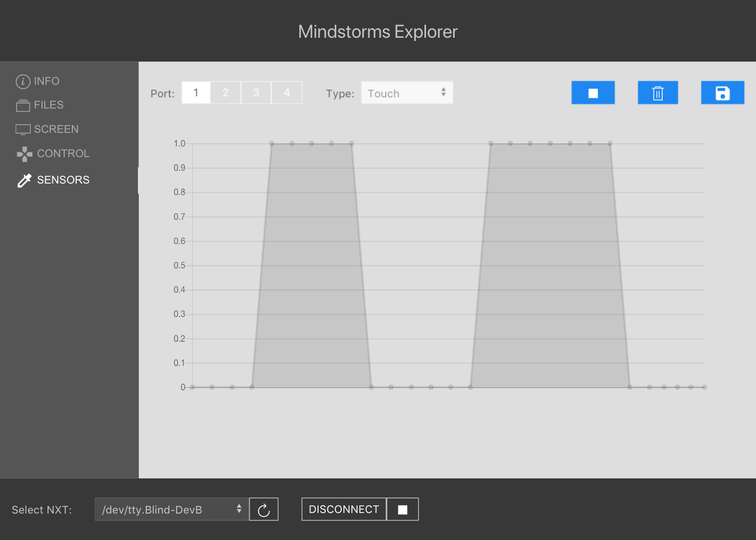Image resolution: width=756 pixels, height=540 pixels.
Task: Click the files folder icon
Action: click(x=23, y=106)
